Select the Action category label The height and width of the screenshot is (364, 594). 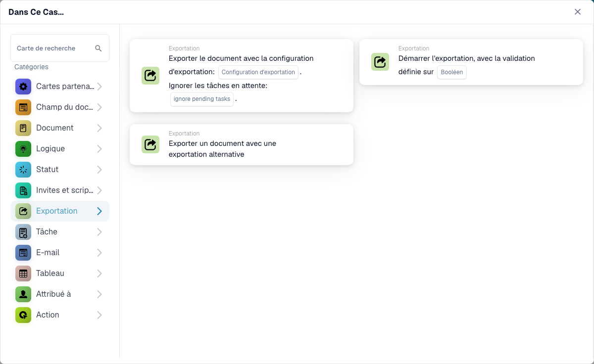[x=48, y=315]
